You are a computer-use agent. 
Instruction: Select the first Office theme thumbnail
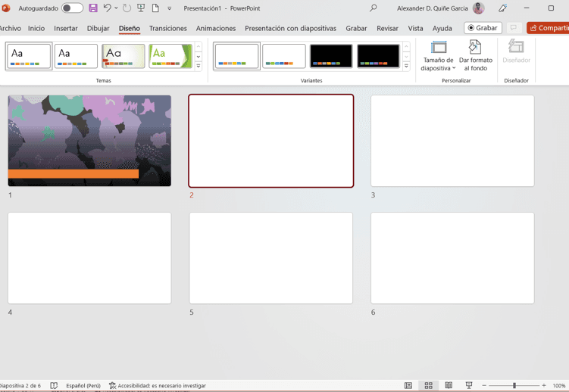pos(29,56)
